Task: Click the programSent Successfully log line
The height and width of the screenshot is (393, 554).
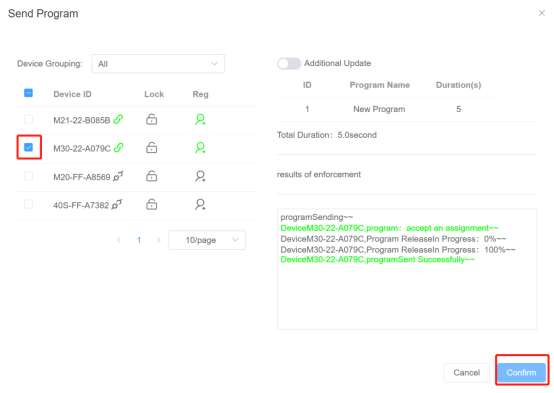Action: (378, 260)
